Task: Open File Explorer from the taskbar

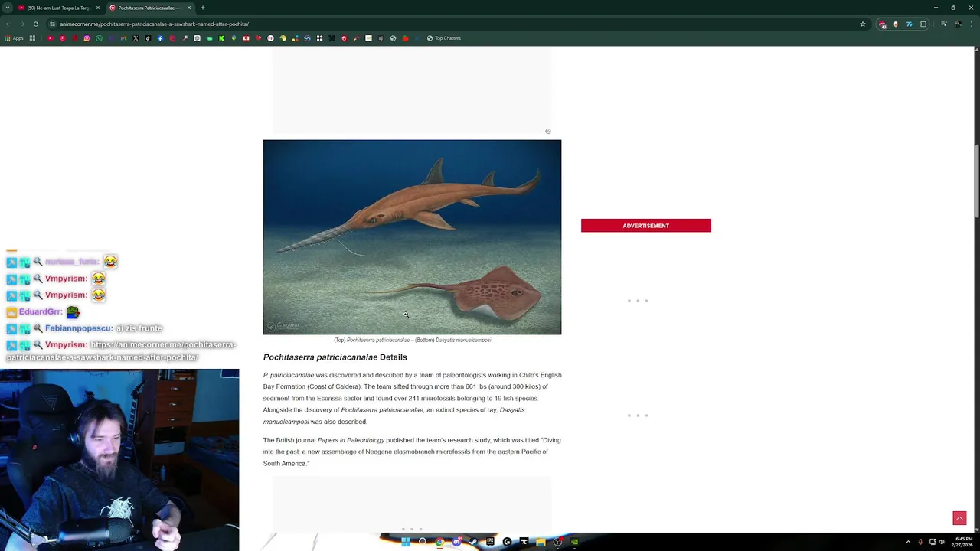Action: pos(541,542)
